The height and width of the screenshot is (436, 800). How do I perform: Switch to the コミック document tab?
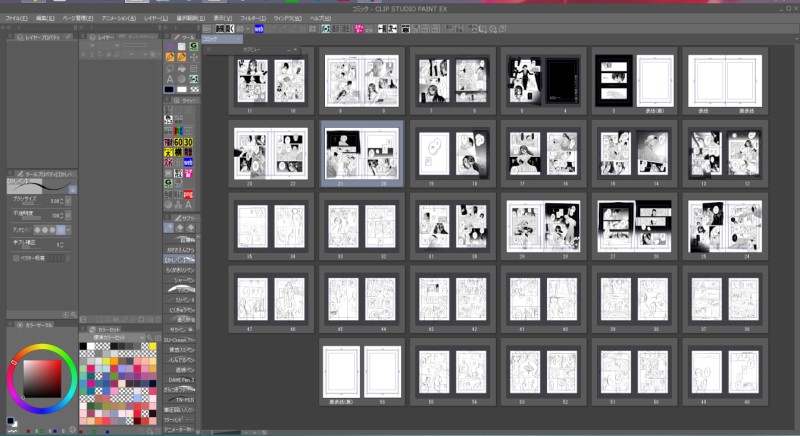pyautogui.click(x=222, y=39)
